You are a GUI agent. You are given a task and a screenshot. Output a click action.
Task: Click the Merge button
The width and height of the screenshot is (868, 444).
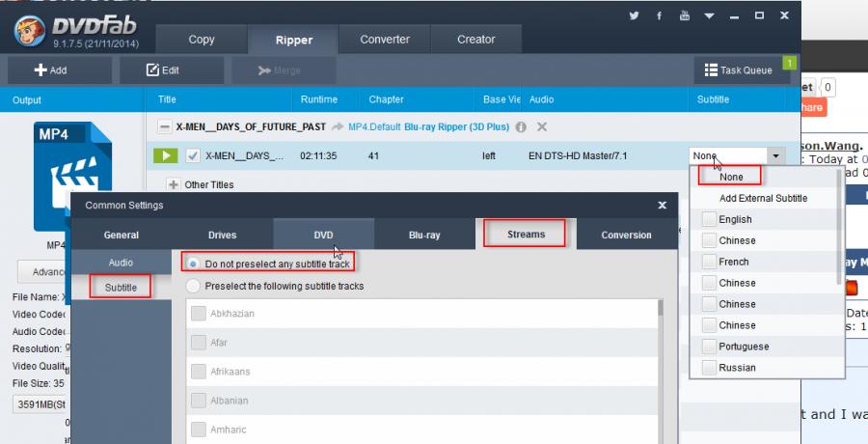click(x=284, y=70)
